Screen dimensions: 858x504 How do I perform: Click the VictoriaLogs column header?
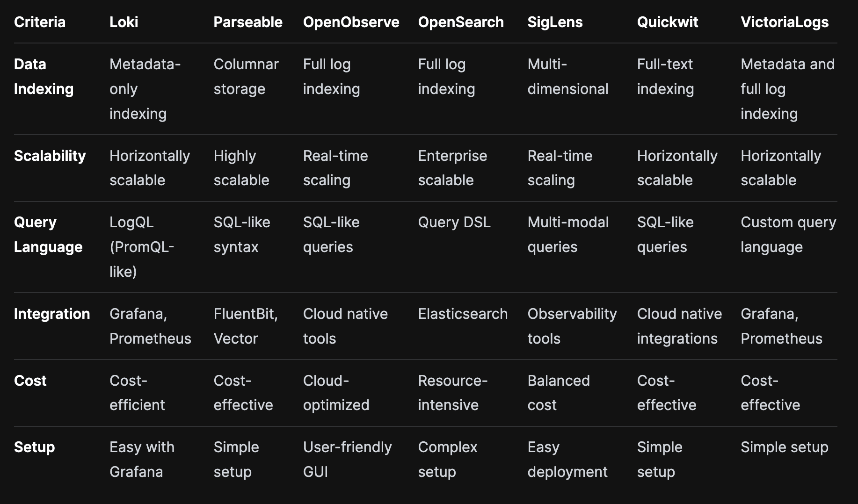point(785,22)
